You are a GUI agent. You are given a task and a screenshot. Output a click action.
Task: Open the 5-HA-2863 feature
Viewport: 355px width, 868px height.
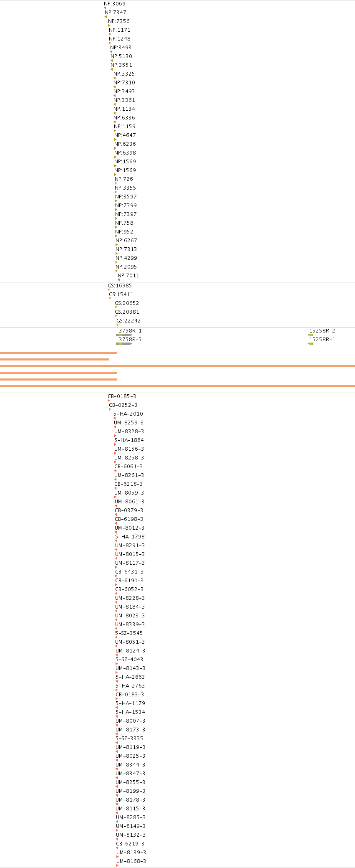coord(130,677)
